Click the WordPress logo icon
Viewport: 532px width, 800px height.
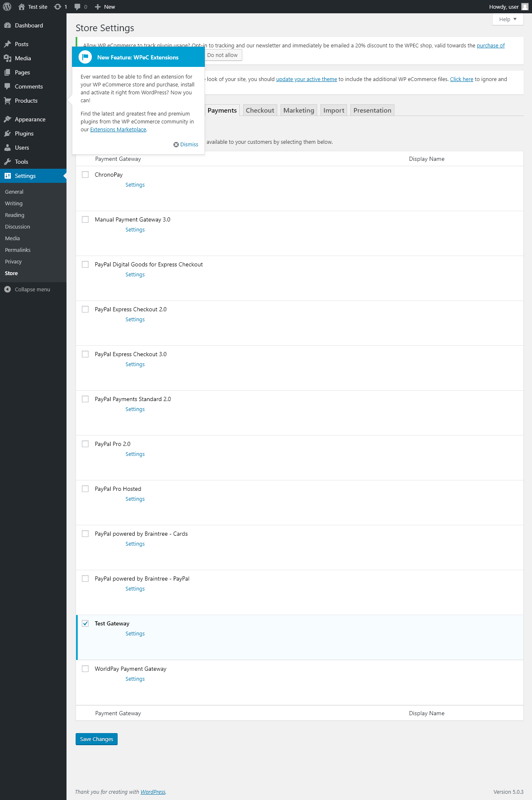7,7
